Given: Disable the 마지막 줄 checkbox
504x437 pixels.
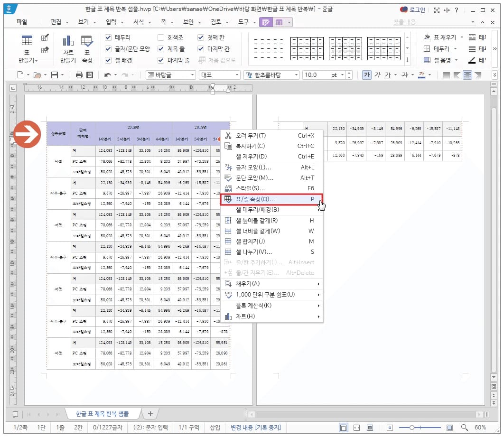Looking at the screenshot, I should click(x=160, y=60).
